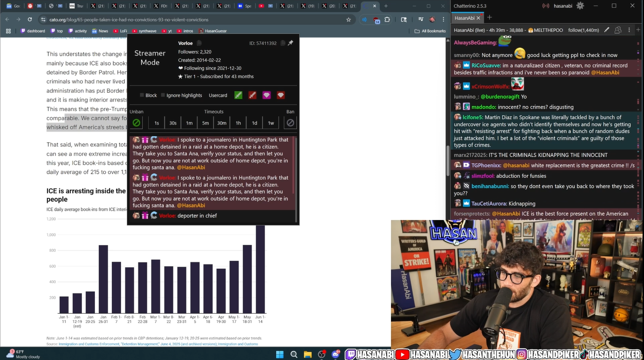The image size is (644, 360).
Task: Open the Usercard link
Action: point(218,95)
